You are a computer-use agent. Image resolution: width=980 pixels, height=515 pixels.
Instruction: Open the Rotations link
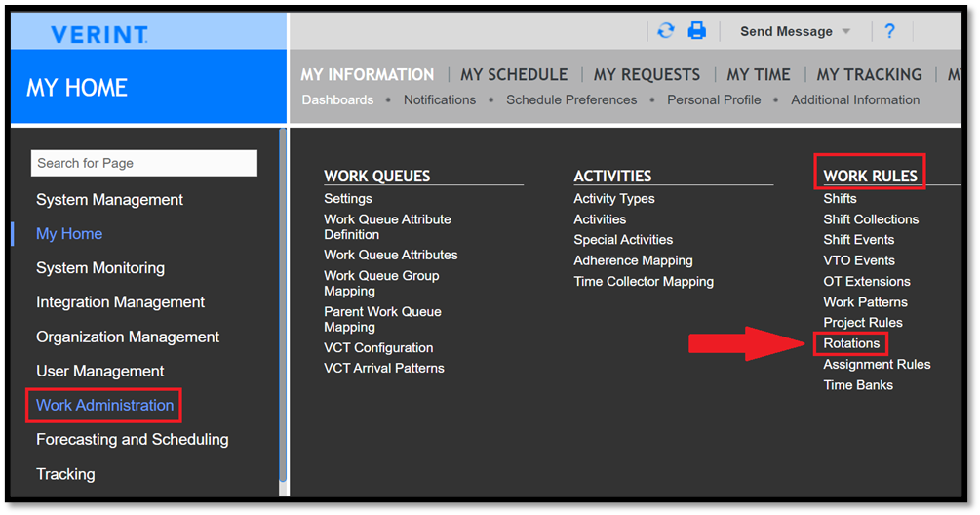(851, 343)
